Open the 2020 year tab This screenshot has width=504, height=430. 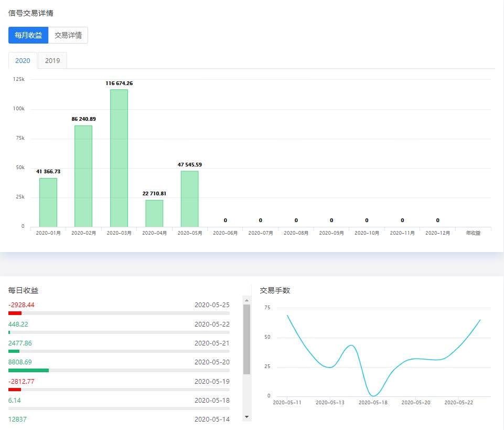[x=23, y=60]
